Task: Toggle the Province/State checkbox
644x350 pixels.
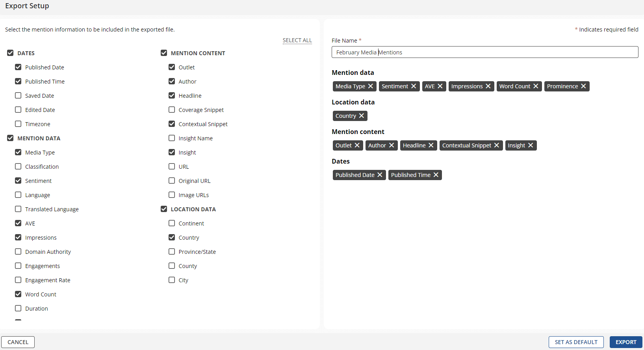Action: click(172, 252)
